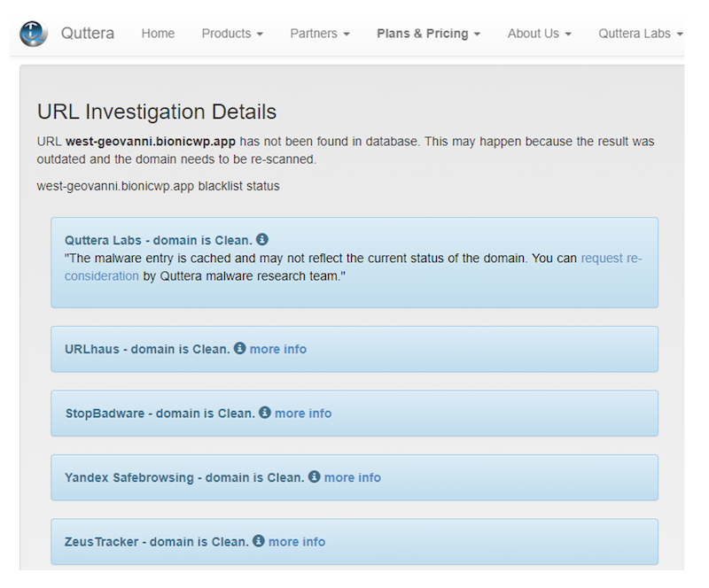Click the Quttera Labs - domain is Clean text
Image resolution: width=709 pixels, height=588 pixels.
(159, 241)
